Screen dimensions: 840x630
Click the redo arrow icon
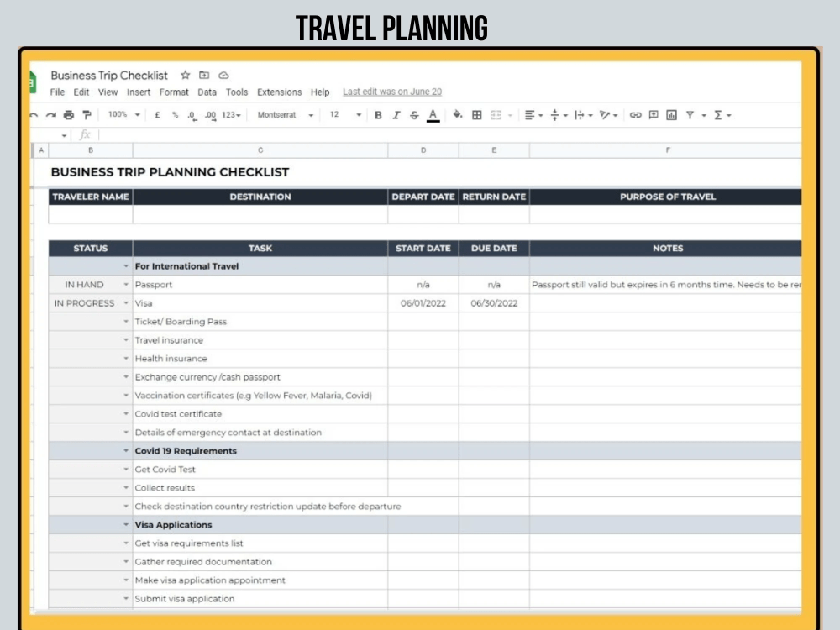coord(51,114)
